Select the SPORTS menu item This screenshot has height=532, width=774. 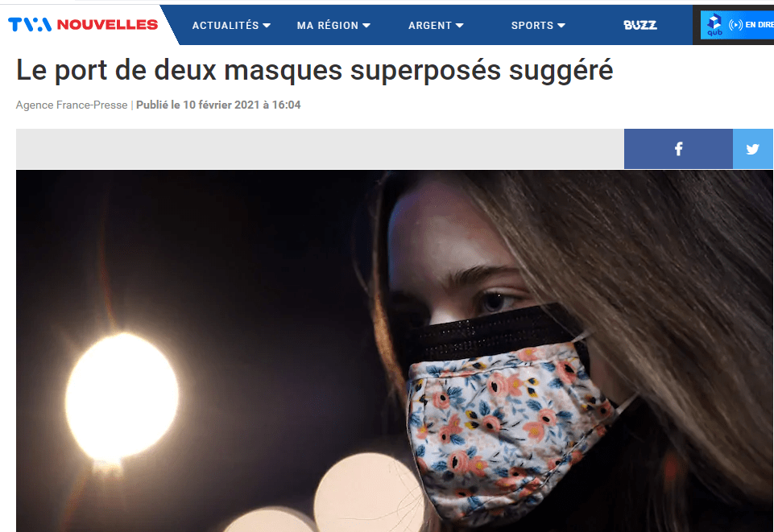click(532, 25)
